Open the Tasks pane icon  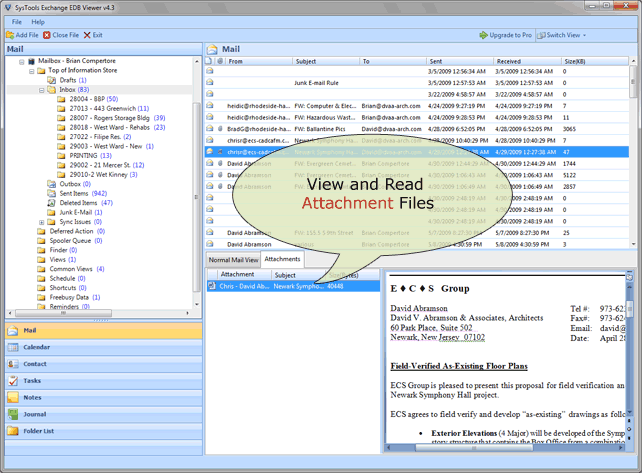13,381
